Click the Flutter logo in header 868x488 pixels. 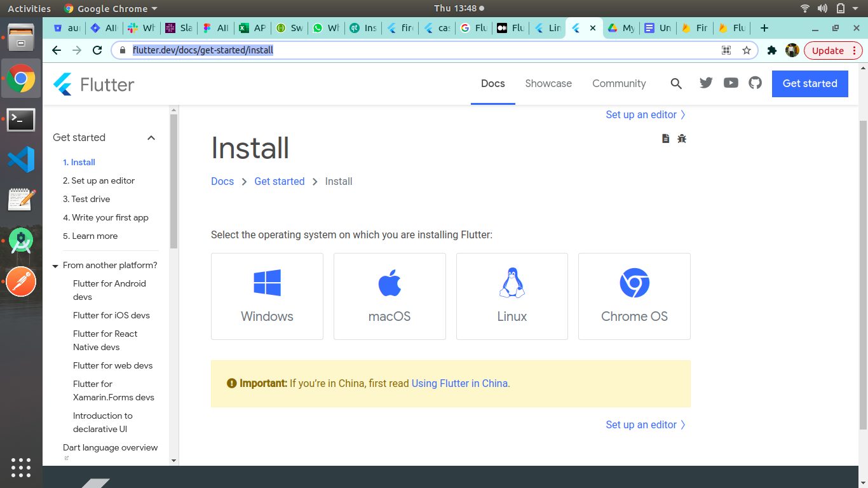[x=93, y=84]
